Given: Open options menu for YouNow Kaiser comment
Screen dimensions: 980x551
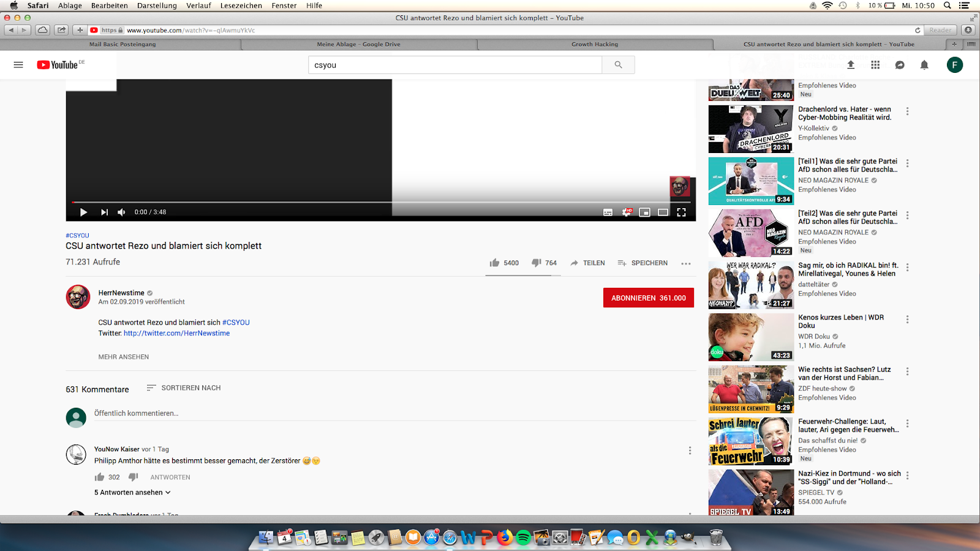Looking at the screenshot, I should pos(690,450).
